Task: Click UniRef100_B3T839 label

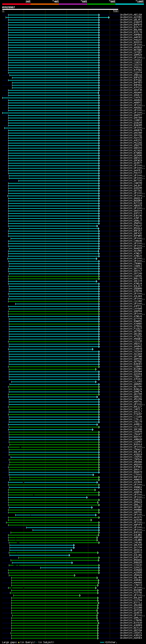Action: pyautogui.click(x=131, y=623)
